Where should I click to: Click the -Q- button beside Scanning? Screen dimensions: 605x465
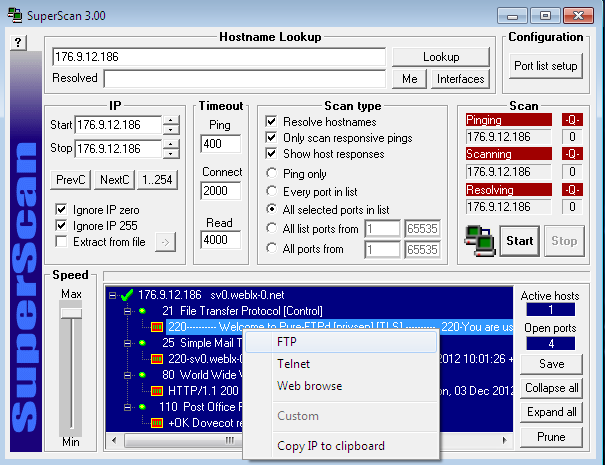pyautogui.click(x=572, y=154)
